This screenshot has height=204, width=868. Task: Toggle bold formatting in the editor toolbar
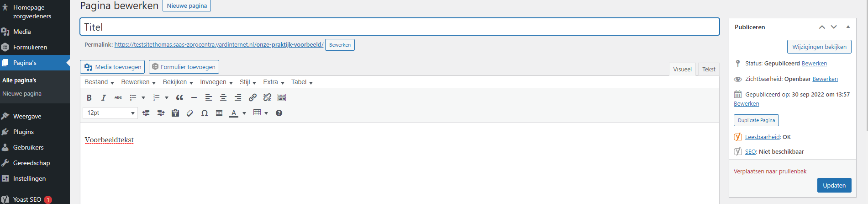pyautogui.click(x=89, y=97)
